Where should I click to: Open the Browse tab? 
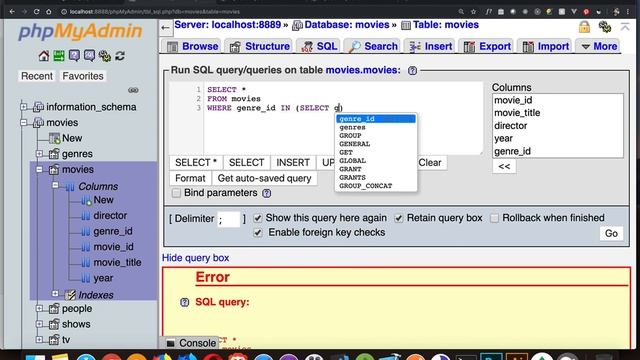click(192, 47)
